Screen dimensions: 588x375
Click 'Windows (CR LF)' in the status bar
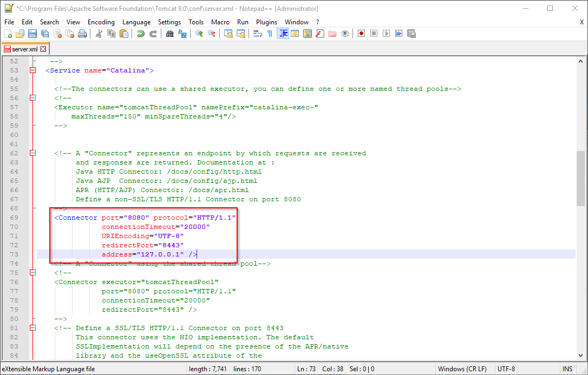point(462,369)
